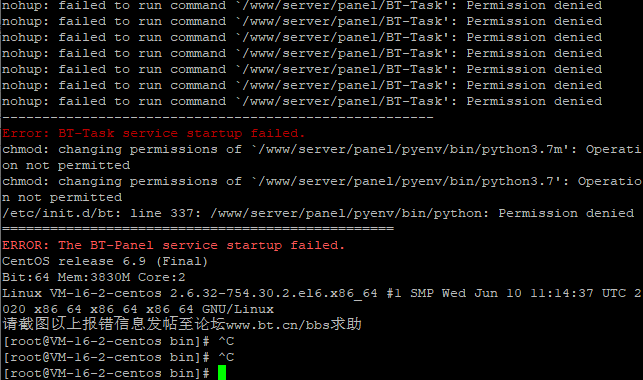This screenshot has width=643, height=380.
Task: Click the first ^C on the prompt line
Action: pos(226,341)
